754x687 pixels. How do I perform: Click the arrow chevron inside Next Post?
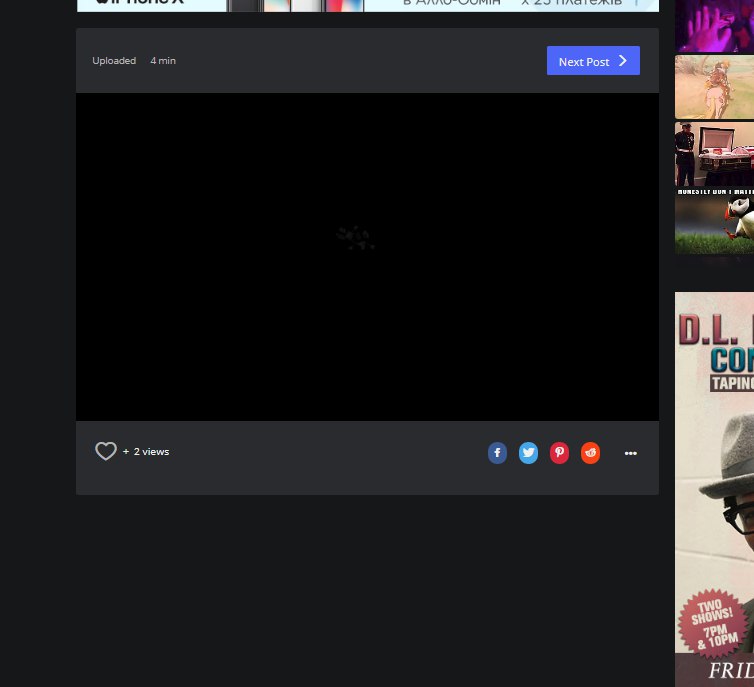[623, 61]
